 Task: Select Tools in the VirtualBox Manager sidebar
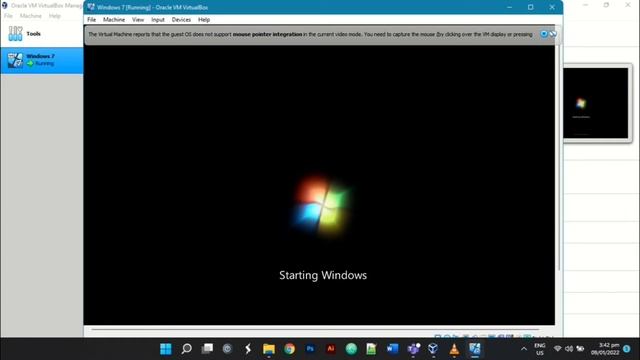pyautogui.click(x=42, y=34)
